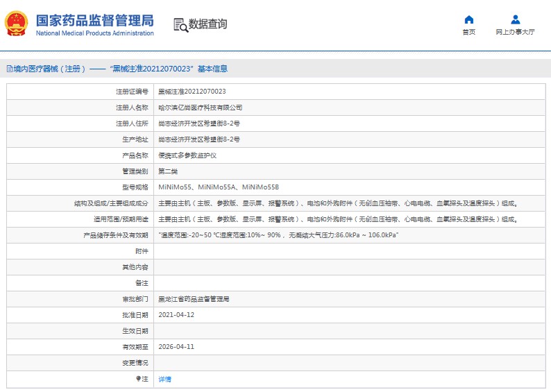The width and height of the screenshot is (551, 392).
Task: Click approving department 黑龙江省药品监督管理局
Action: (x=194, y=299)
